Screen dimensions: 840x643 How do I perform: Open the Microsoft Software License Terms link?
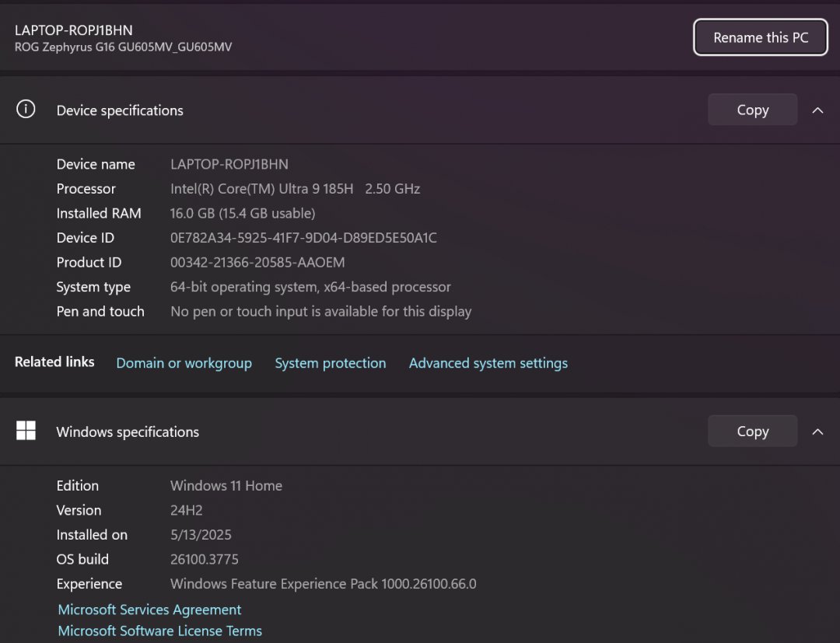pyautogui.click(x=159, y=631)
